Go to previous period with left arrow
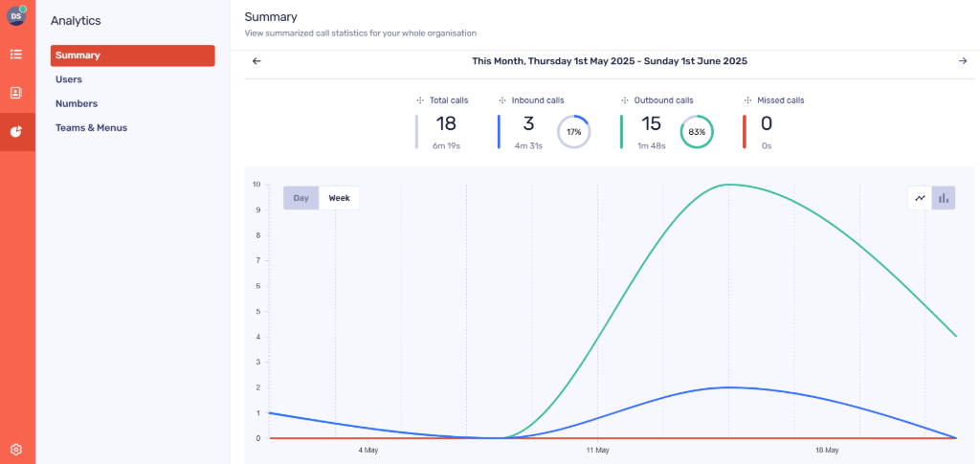Viewport: 980px width, 464px height. tap(256, 61)
